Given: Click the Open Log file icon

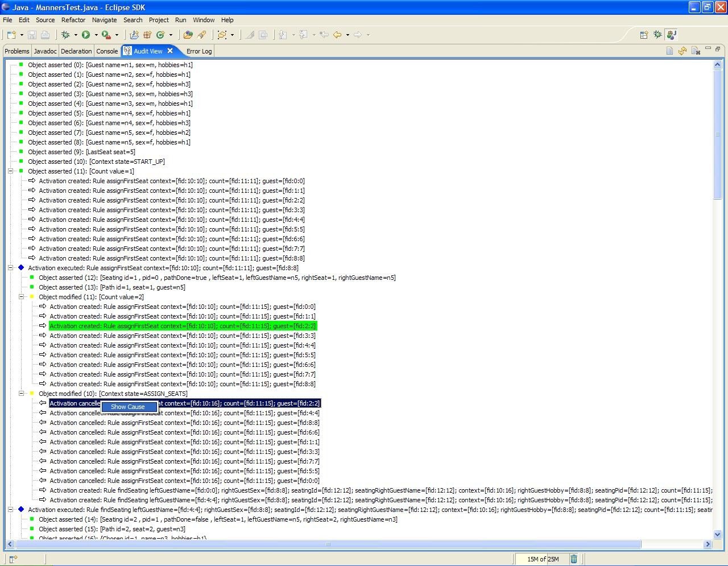Looking at the screenshot, I should point(669,51).
